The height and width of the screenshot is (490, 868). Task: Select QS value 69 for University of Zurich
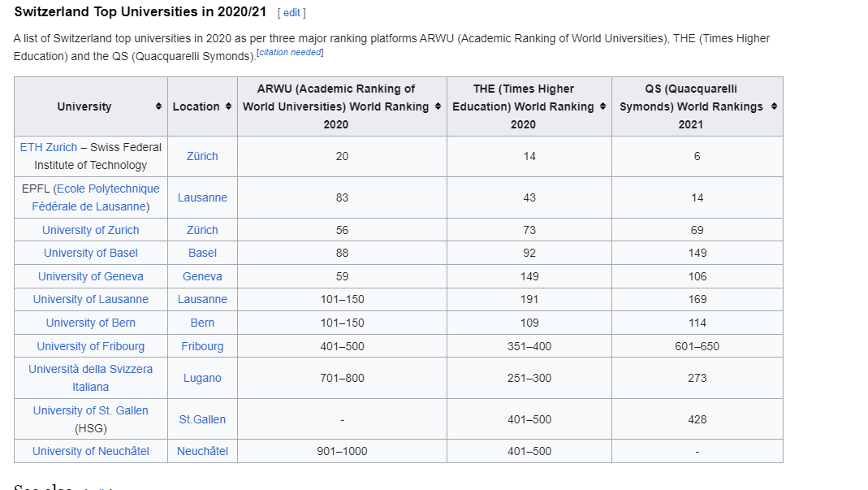(697, 230)
